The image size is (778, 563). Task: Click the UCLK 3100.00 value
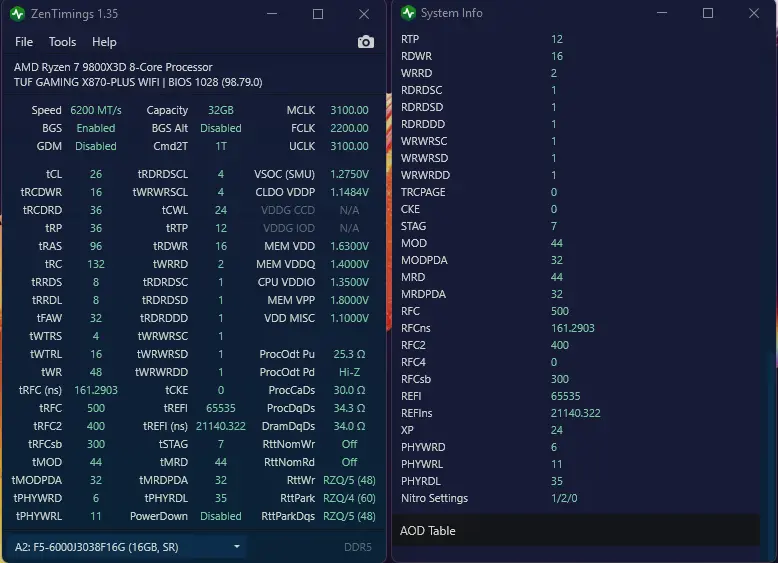pos(349,146)
